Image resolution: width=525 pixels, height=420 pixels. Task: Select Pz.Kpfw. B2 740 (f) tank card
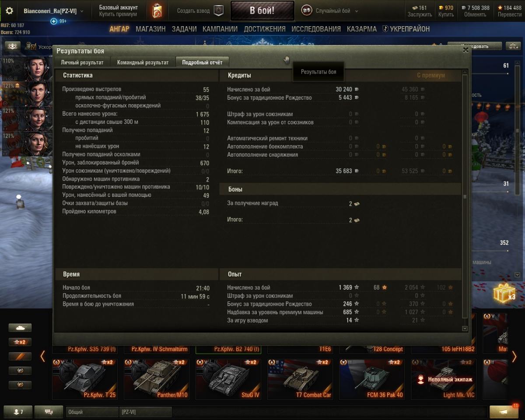228,349
